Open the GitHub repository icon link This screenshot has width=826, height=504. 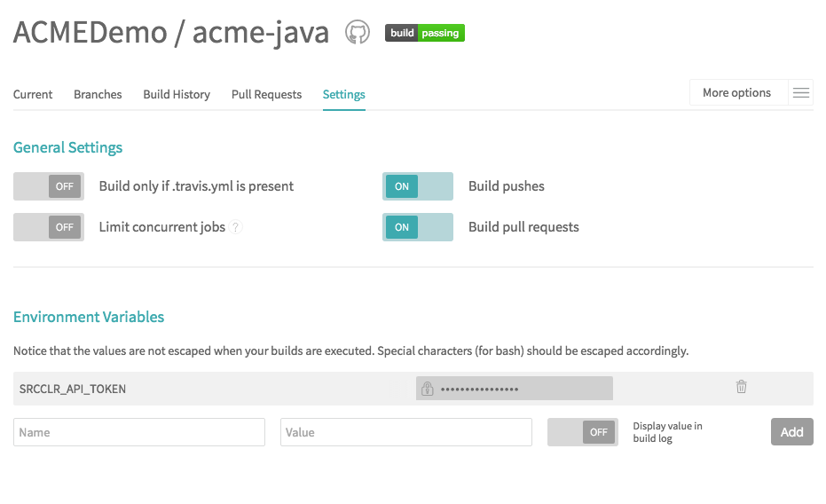click(x=358, y=32)
